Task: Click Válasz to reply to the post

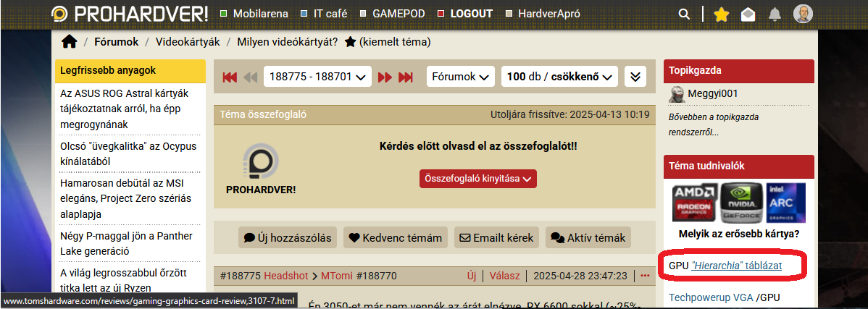Action: pyautogui.click(x=504, y=275)
